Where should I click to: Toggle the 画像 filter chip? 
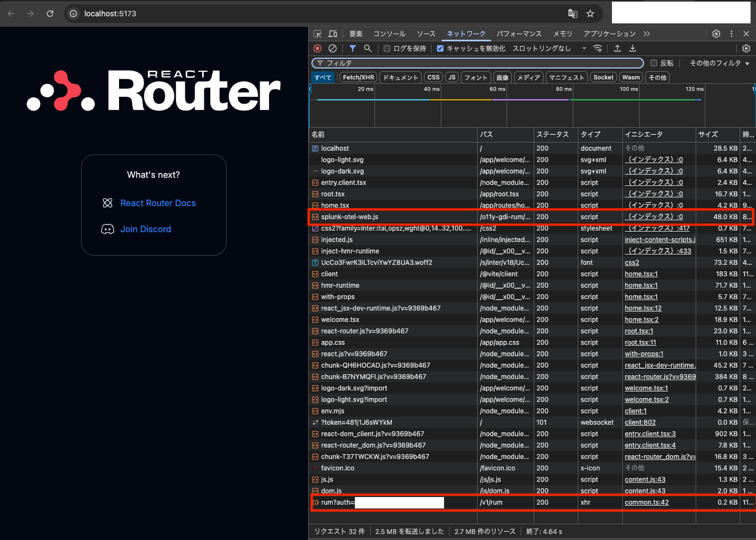coord(503,77)
